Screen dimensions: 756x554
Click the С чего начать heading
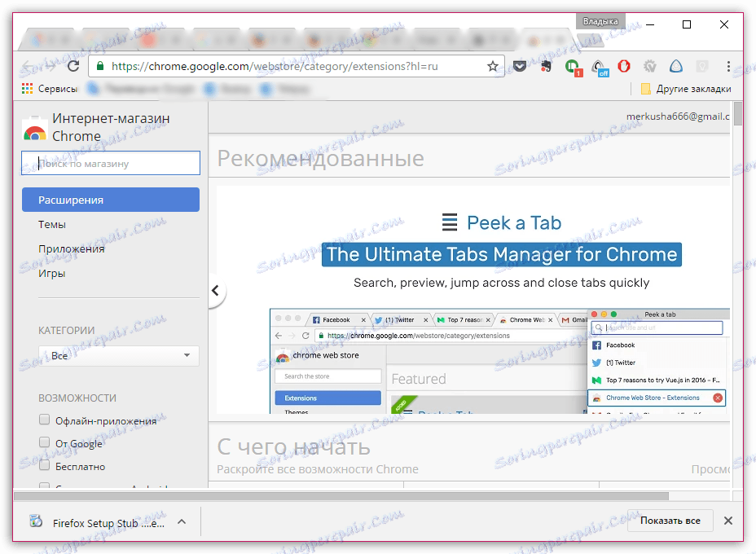293,447
